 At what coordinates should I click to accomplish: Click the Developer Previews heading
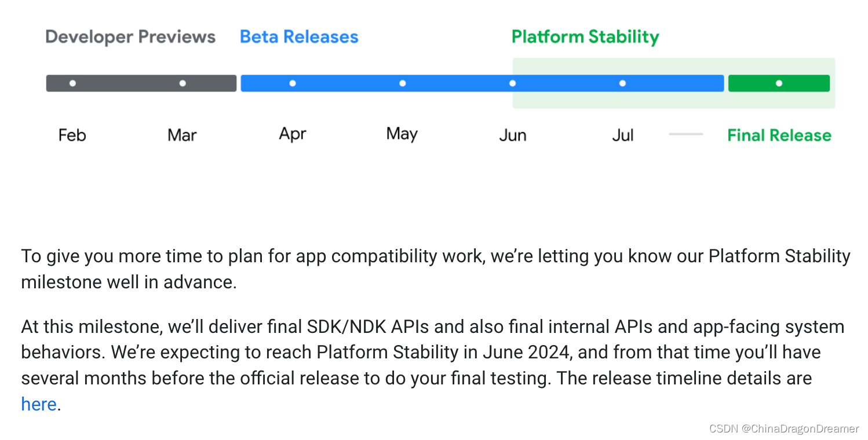(x=130, y=37)
